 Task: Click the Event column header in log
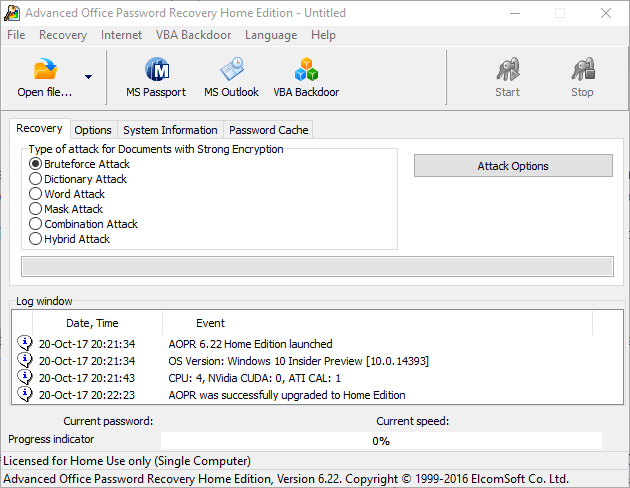210,323
